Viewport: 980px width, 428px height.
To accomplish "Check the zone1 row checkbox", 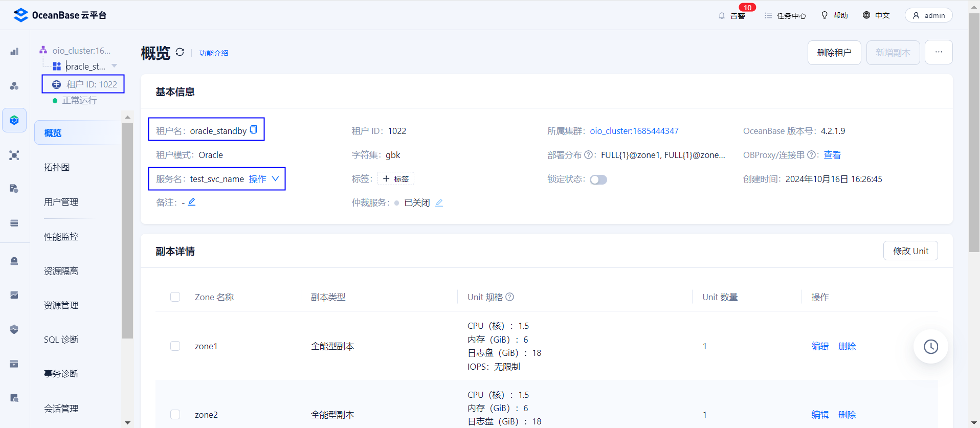I will 175,346.
